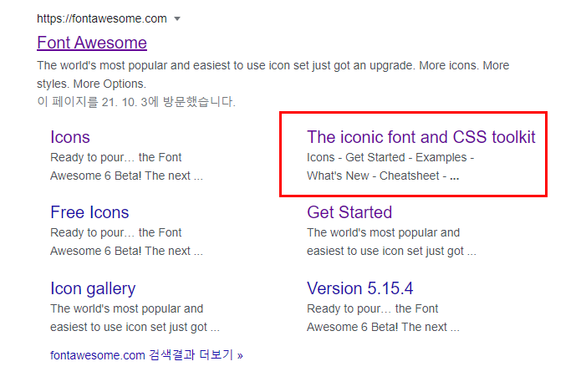
Task: Open the Version 5.15.4 sitelink
Action: tap(360, 288)
